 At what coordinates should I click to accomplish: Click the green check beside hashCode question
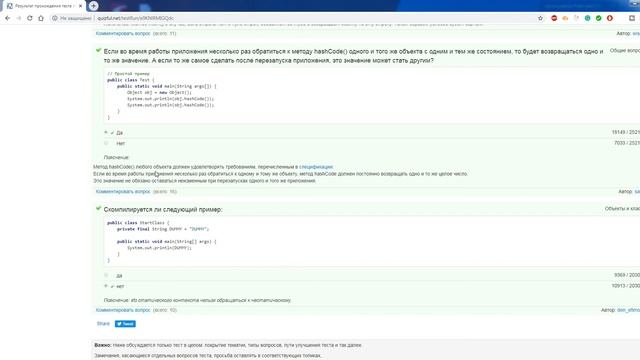coord(98,51)
